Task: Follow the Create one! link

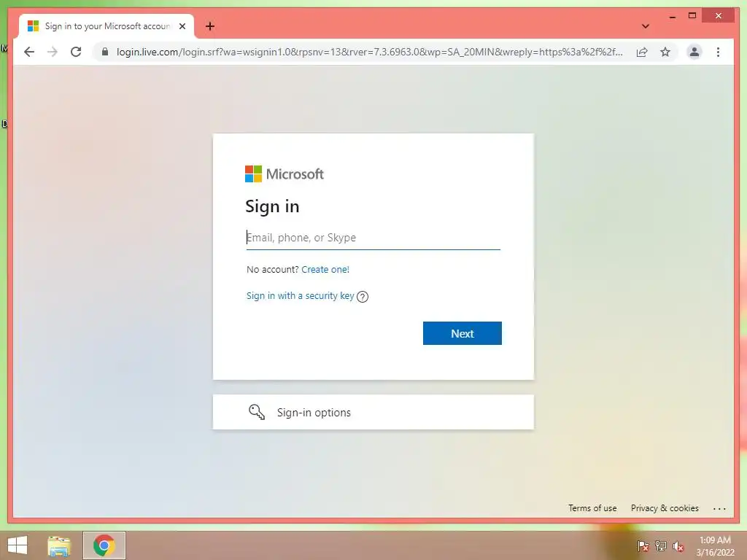Action: click(x=325, y=270)
